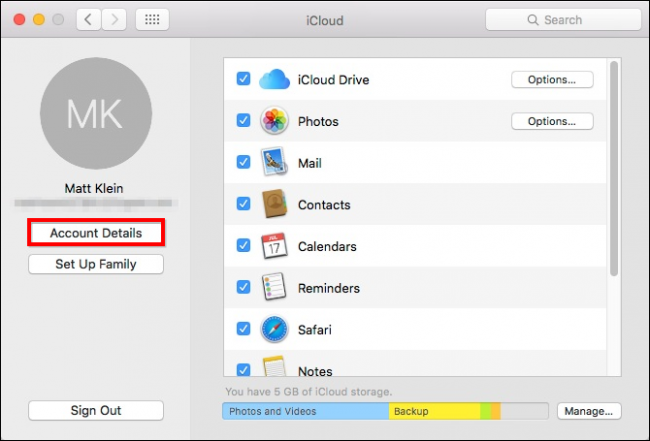This screenshot has height=441, width=650.
Task: Click the magnifier icon in Search
Action: coord(533,20)
